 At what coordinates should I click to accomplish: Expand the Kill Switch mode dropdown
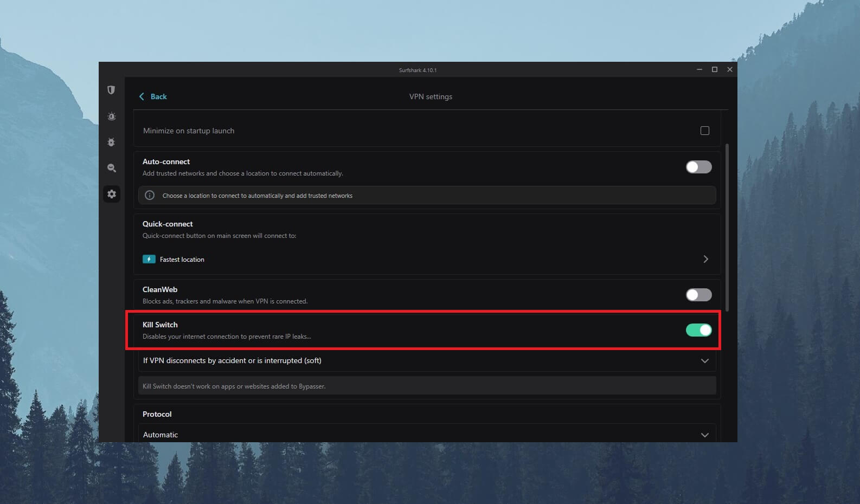(427, 360)
